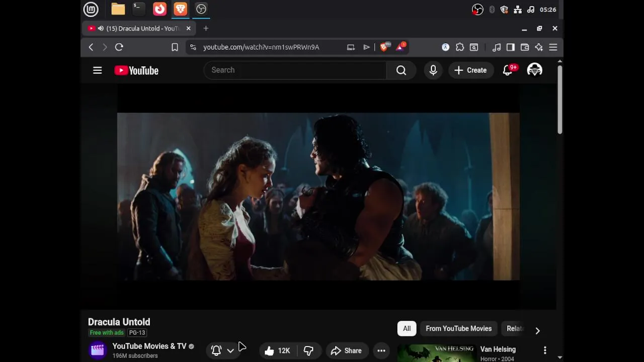Select From YouTube Movies chip
Viewport: 644px width, 362px height.
point(458,328)
